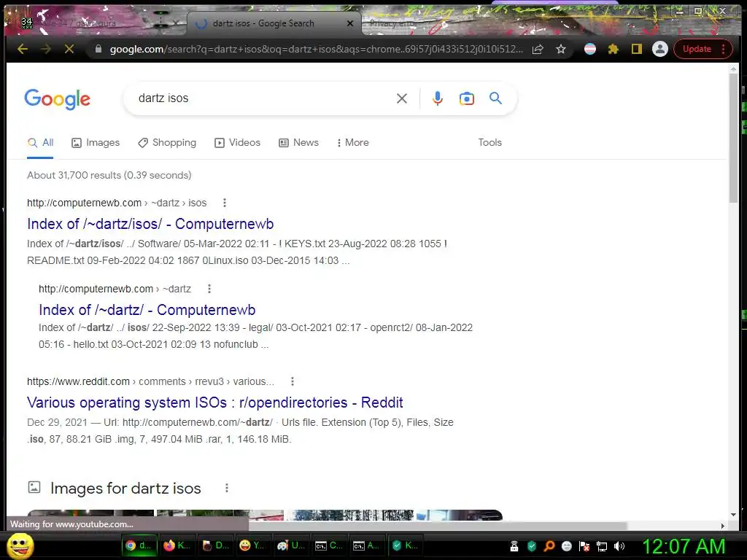Viewport: 747px width, 560px height.
Task: Switch to the Chrome taskbar window
Action: (139, 545)
